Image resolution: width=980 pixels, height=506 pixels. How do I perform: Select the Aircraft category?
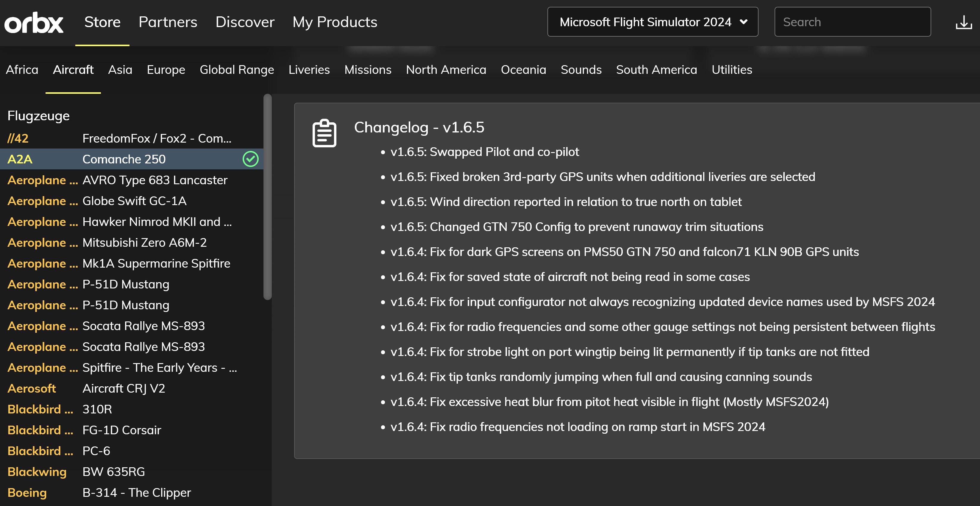click(73, 70)
